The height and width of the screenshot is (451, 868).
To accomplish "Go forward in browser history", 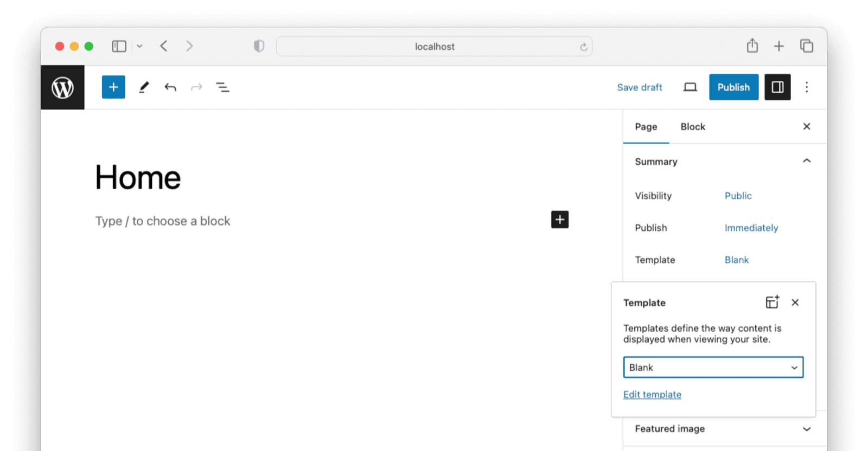I will [189, 46].
